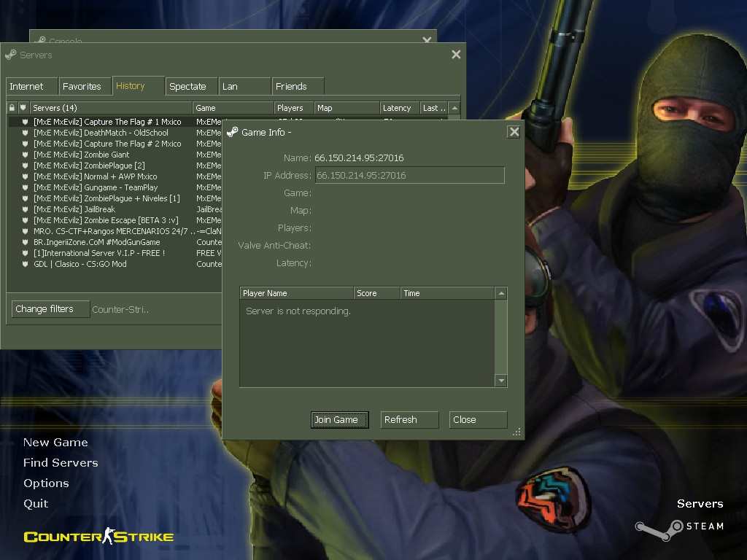This screenshot has height=560, width=747.
Task: Click shield icon beside Normal + AWP Mxico
Action: tap(25, 176)
